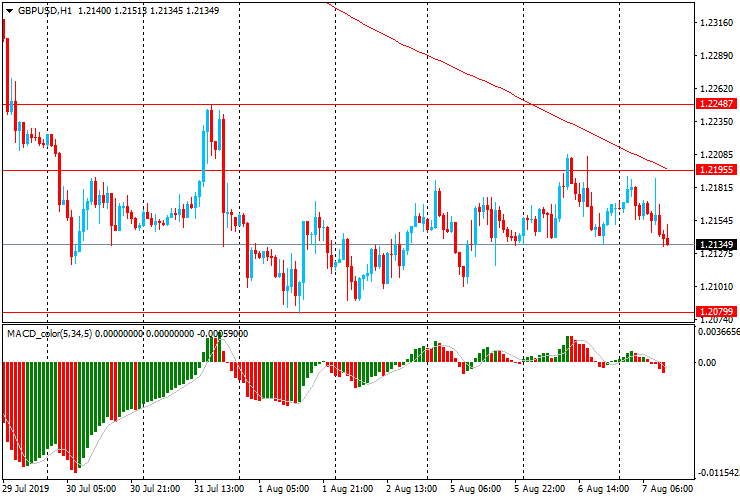
Task: Click the MACD scale value -0.011542
Action: click(x=719, y=473)
